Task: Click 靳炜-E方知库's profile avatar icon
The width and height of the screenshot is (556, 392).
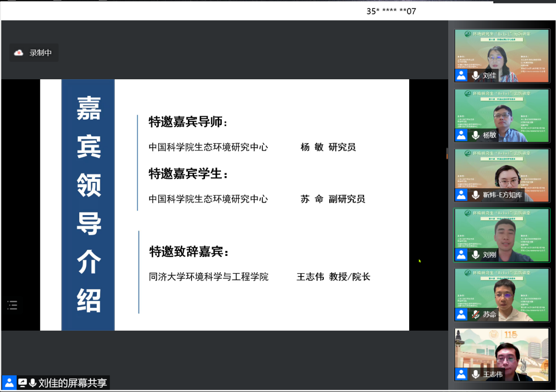Action: 461,195
